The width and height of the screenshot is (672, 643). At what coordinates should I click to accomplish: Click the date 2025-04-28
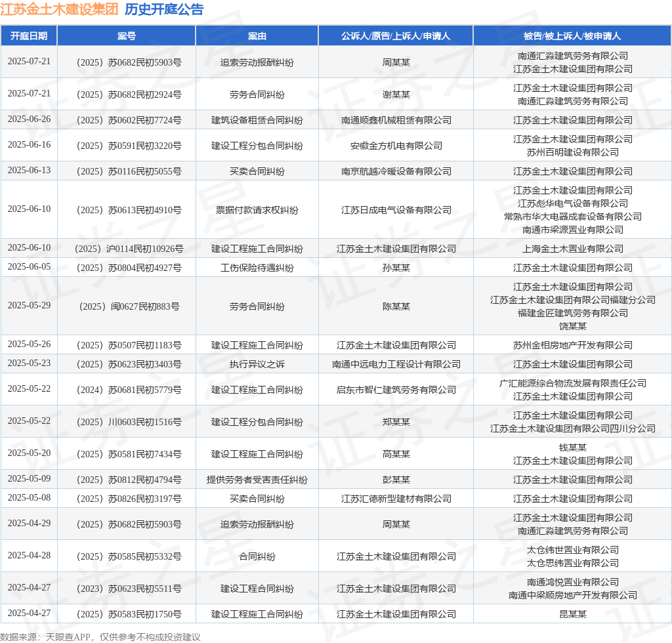pos(29,556)
